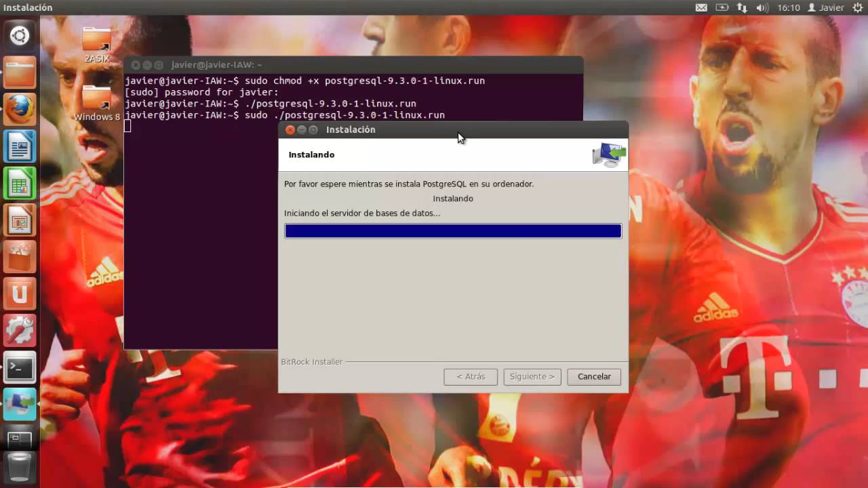Image resolution: width=868 pixels, height=488 pixels.
Task: Open the Files manager in launcher
Action: pos(20,73)
